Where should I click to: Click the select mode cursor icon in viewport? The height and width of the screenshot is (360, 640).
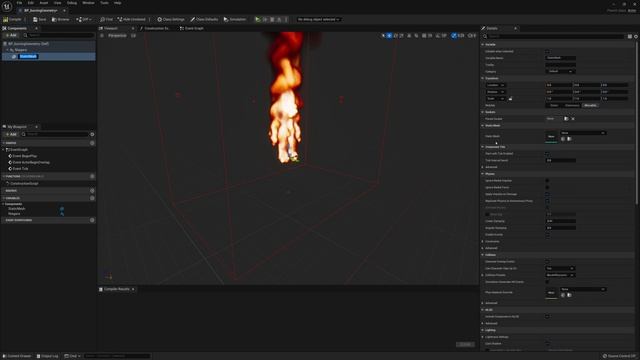point(383,36)
